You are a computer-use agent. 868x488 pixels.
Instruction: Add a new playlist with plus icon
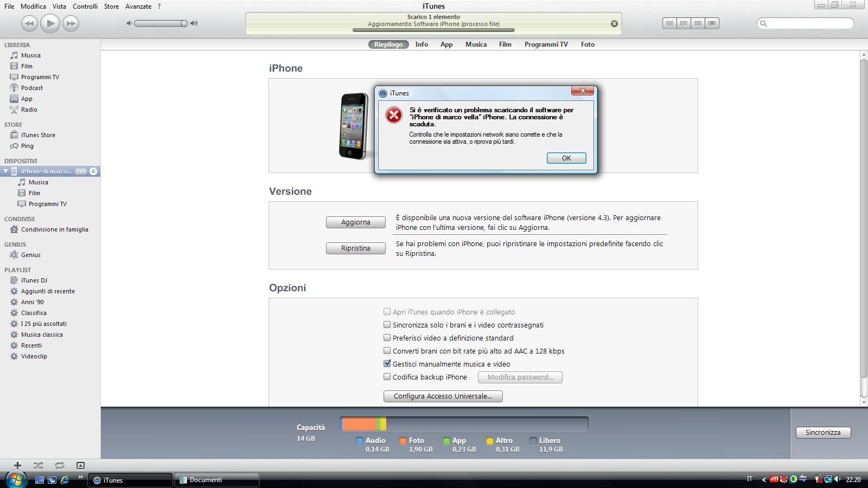(x=17, y=465)
